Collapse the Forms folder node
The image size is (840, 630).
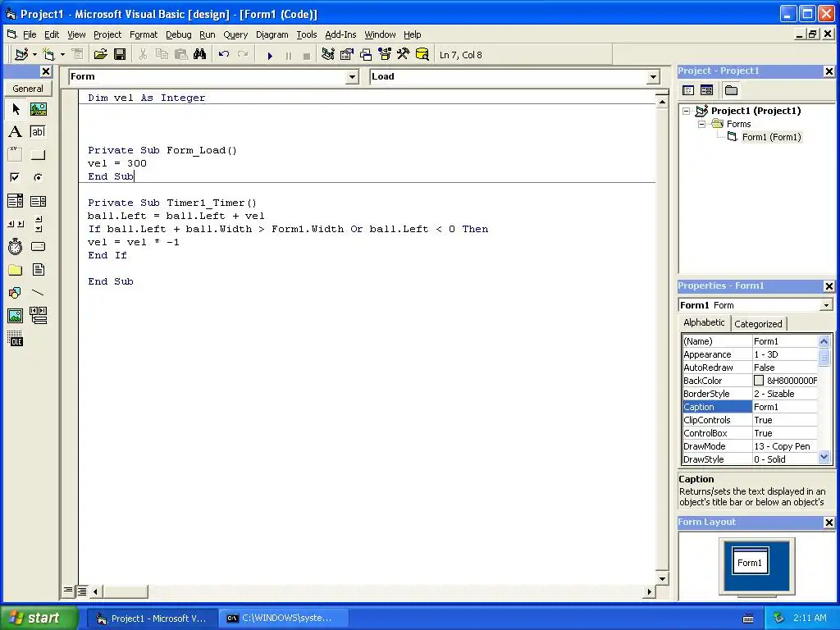pyautogui.click(x=701, y=124)
